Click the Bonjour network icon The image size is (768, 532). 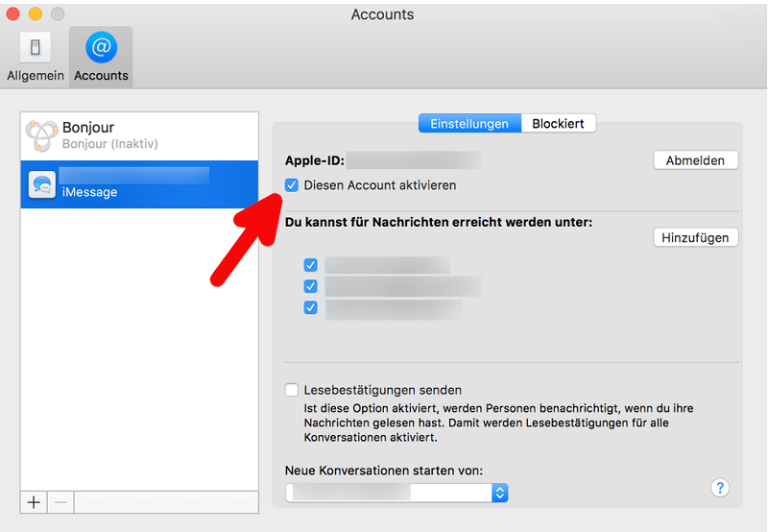point(41,135)
